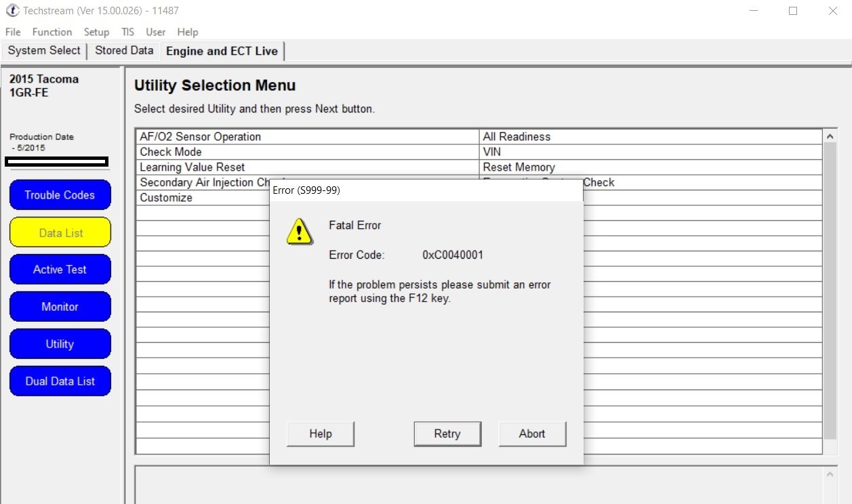
Task: Click the yellow warning icon in error dialog
Action: point(298,232)
